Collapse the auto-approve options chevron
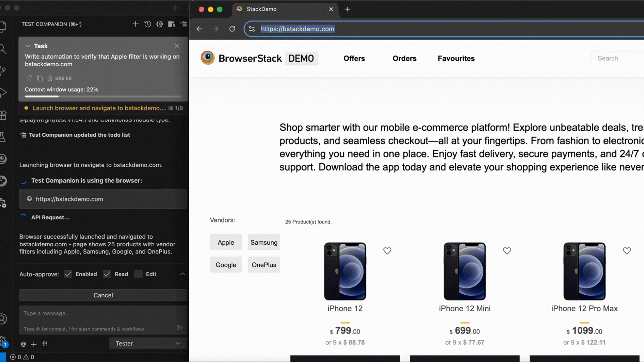 coord(182,274)
